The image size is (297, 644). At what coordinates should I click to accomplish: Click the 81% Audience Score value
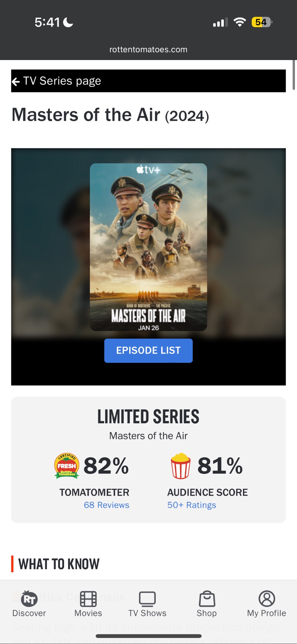click(x=220, y=466)
